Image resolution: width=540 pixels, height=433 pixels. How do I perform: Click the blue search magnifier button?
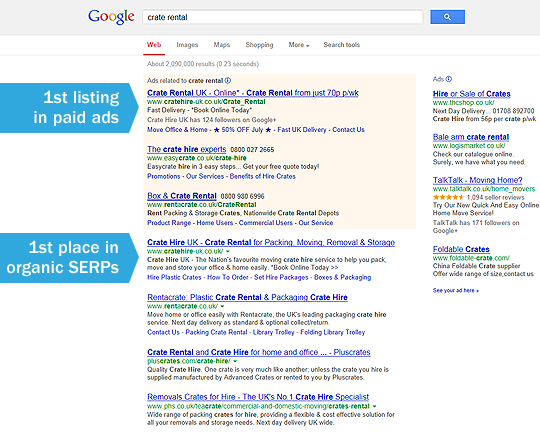(447, 17)
